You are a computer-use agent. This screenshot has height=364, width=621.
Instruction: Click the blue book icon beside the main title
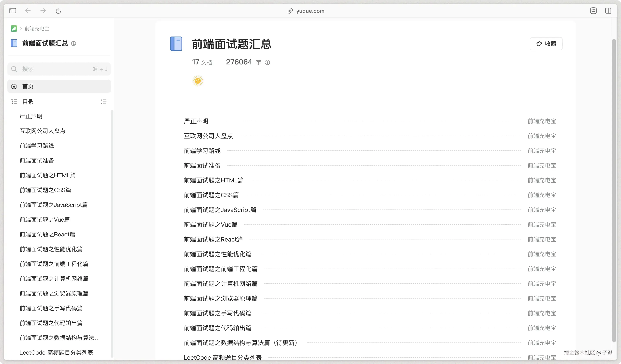tap(176, 44)
